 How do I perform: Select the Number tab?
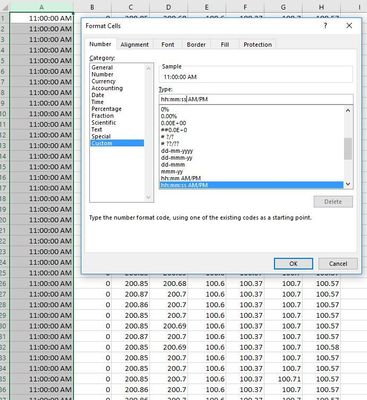pyautogui.click(x=100, y=44)
